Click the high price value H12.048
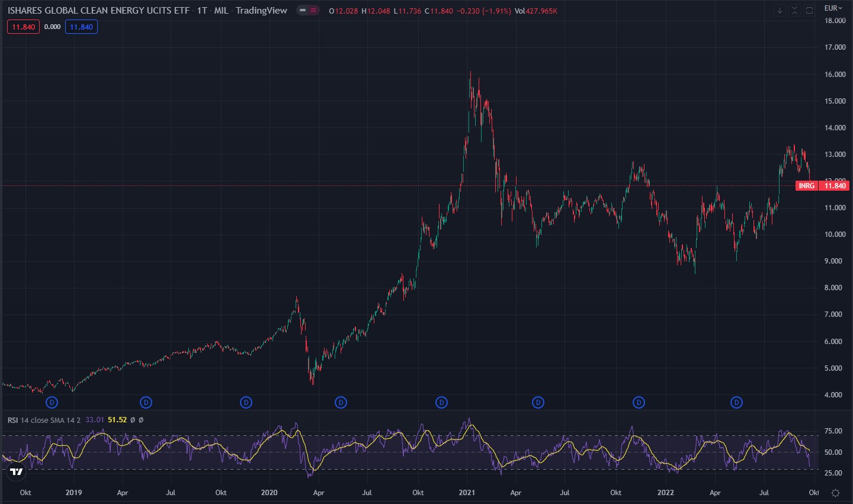The height and width of the screenshot is (504, 853). pyautogui.click(x=376, y=11)
